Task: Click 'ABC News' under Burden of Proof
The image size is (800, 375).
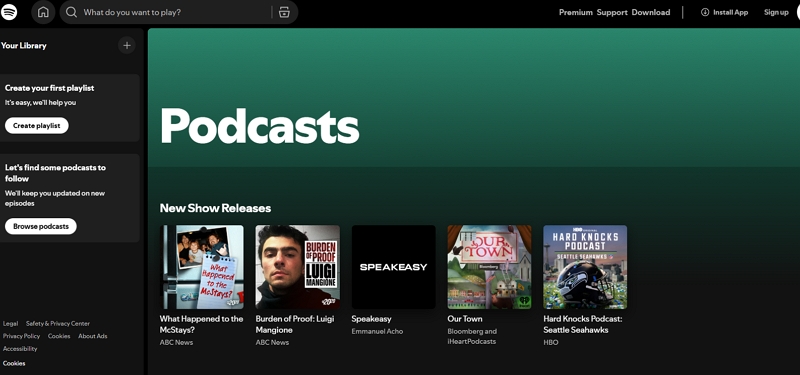Action: (x=272, y=342)
